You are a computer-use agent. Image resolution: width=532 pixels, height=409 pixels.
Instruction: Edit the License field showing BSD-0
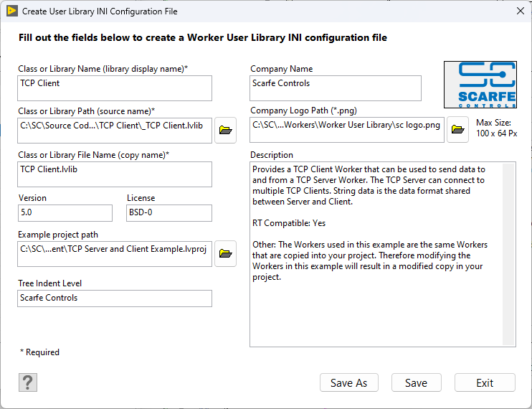168,213
